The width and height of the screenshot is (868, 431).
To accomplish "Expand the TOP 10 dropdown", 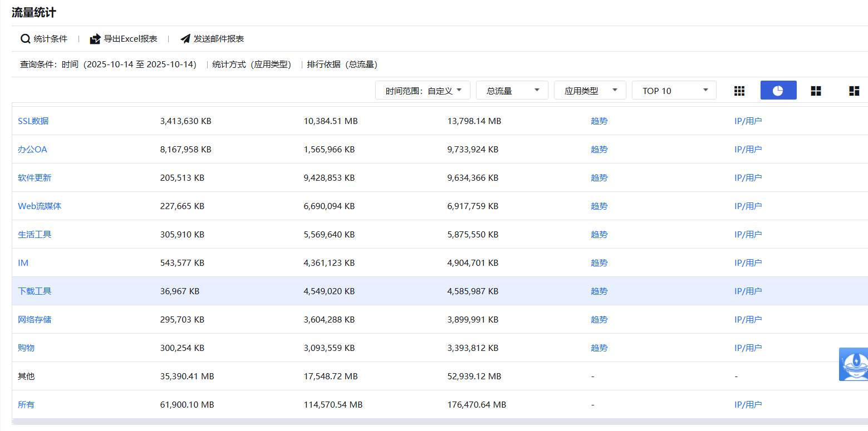I will tap(674, 91).
